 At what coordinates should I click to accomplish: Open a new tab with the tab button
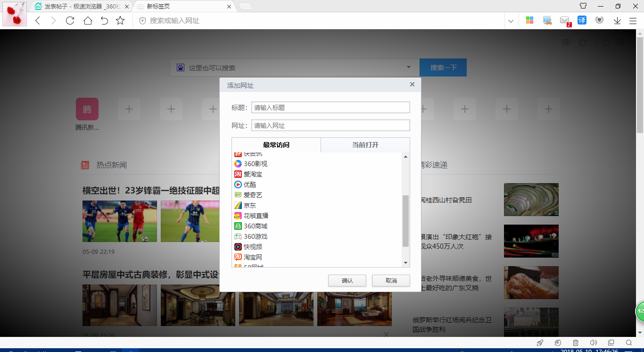pos(245,6)
